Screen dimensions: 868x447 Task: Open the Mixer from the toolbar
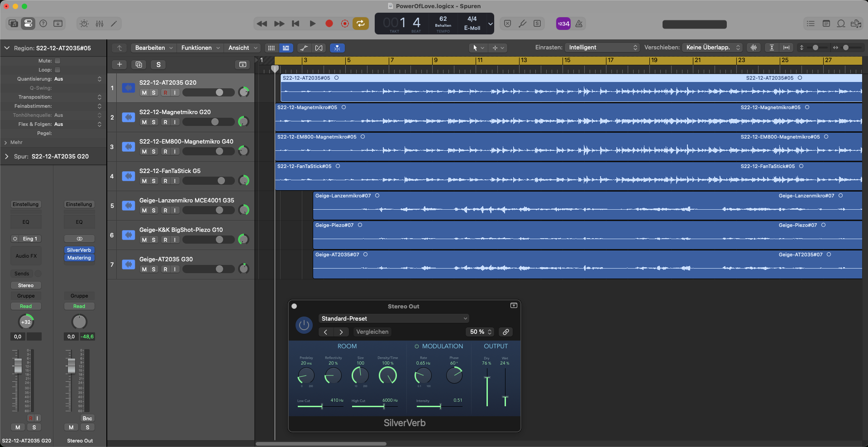click(100, 24)
